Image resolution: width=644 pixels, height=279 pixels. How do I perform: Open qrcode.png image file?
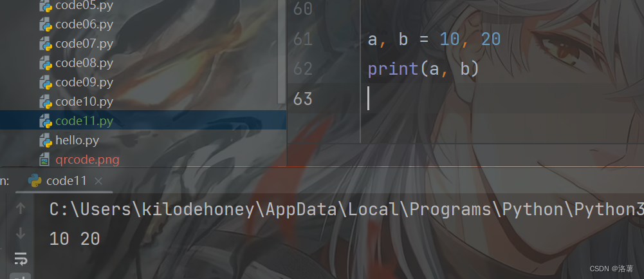click(87, 159)
